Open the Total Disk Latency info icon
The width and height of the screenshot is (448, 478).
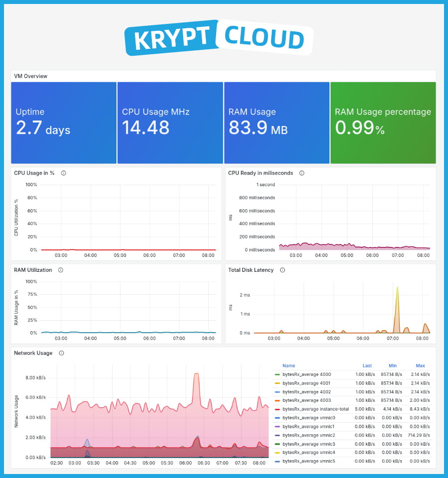(282, 270)
